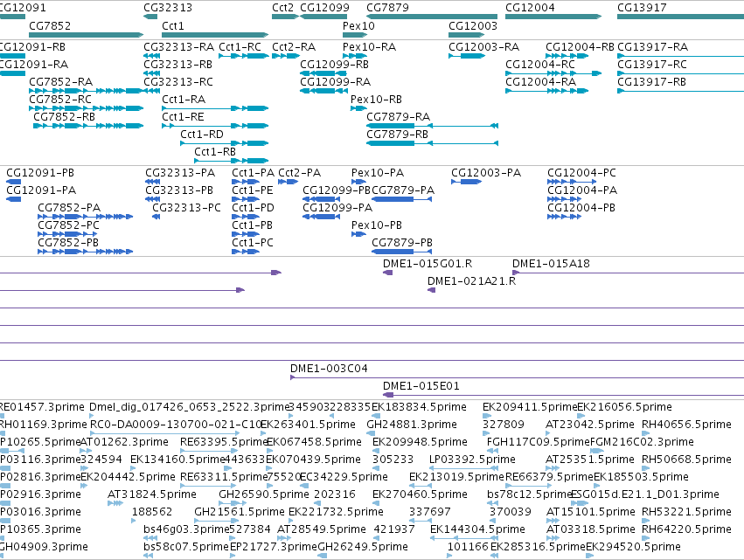Select clone label DME1-015G01.R
This screenshot has height=560, width=744.
pos(428,264)
